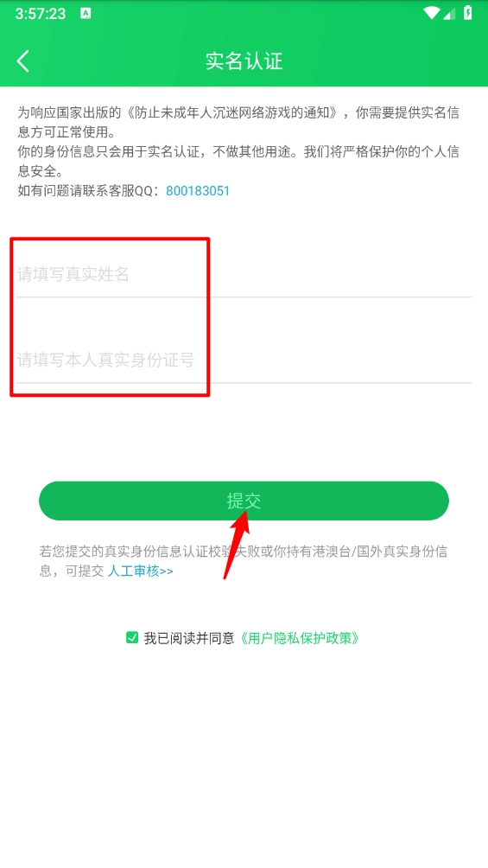Tap the battery charging icon

tap(468, 13)
